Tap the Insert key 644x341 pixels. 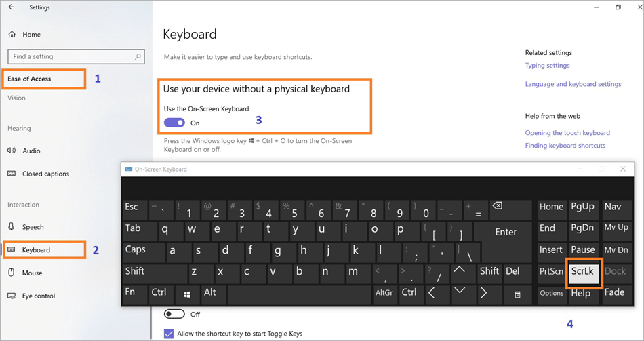552,252
